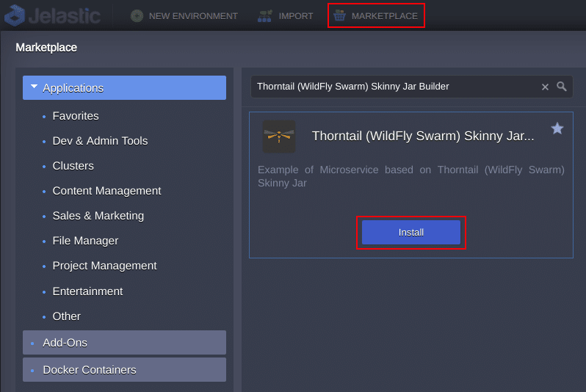Click the Thorntail dragonfly app thumbnail
The height and width of the screenshot is (392, 586).
(x=279, y=137)
